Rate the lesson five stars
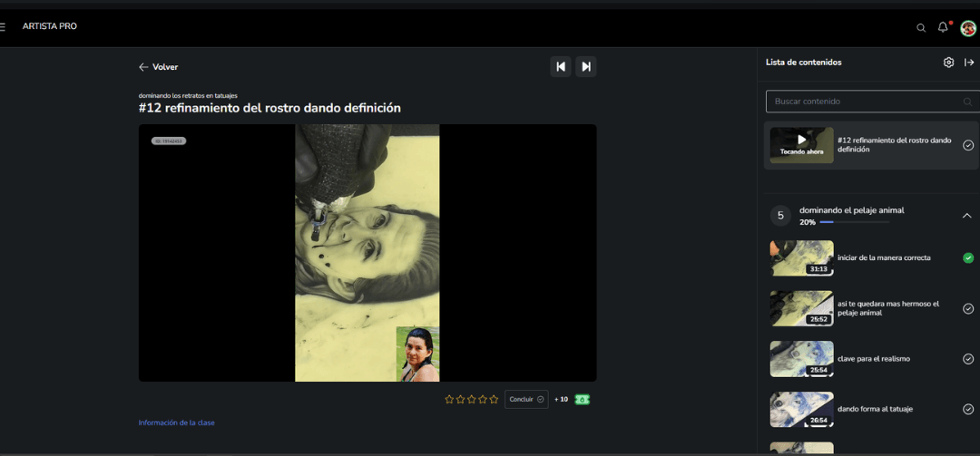Image resolution: width=980 pixels, height=456 pixels. click(x=494, y=399)
